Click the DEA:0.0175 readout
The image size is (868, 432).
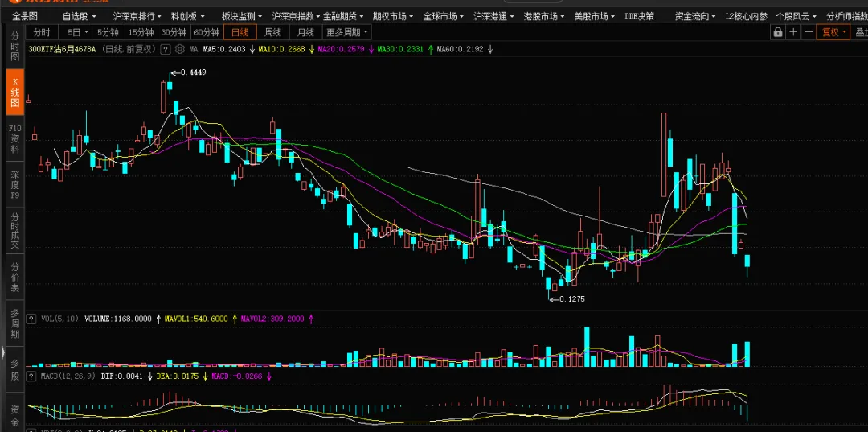tap(177, 376)
